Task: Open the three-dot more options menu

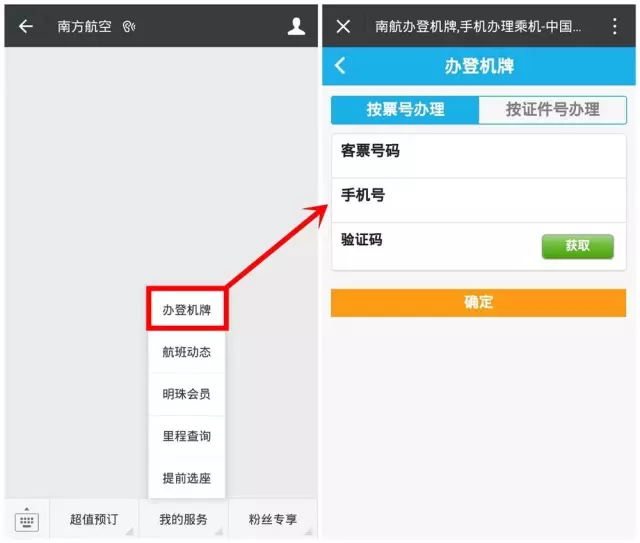Action: 614,27
